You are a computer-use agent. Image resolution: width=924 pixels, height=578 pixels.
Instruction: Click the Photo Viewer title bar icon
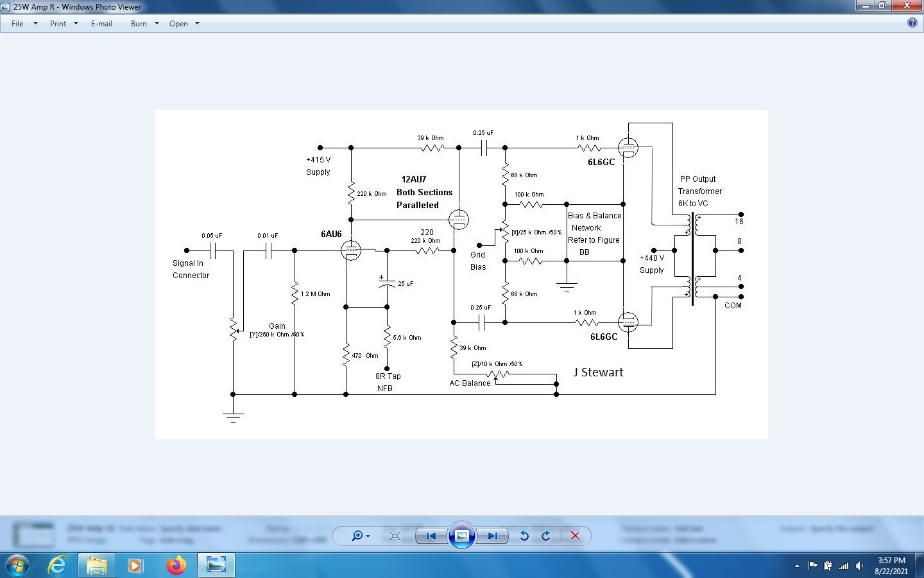tap(6, 6)
